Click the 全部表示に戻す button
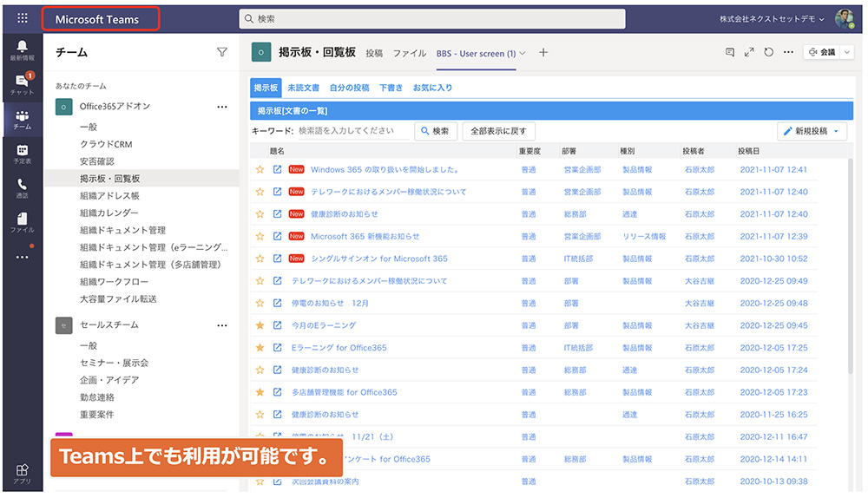The image size is (868, 498). (x=498, y=131)
